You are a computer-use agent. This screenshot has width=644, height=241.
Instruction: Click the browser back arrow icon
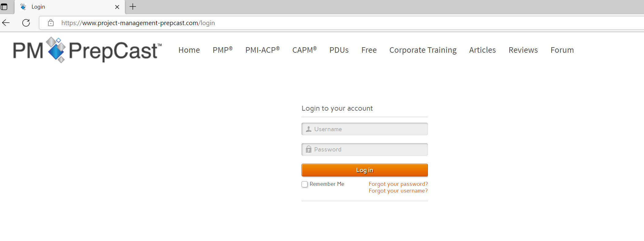(6, 23)
